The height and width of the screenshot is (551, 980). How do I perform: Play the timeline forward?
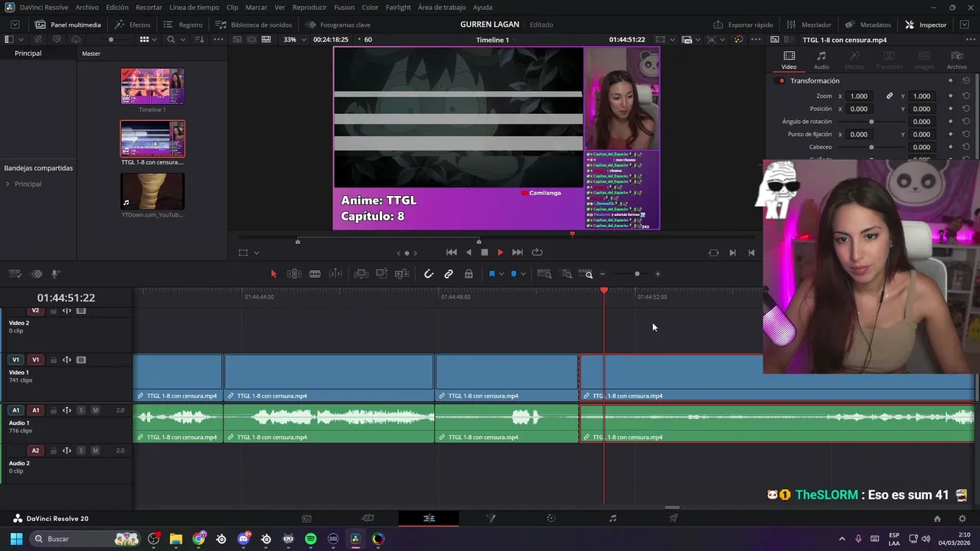tap(501, 253)
